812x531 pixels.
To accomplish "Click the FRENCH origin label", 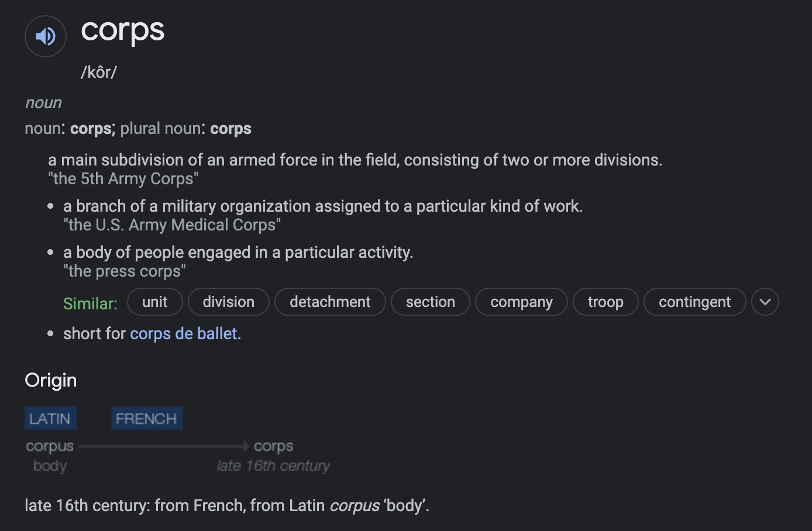I will 146,419.
